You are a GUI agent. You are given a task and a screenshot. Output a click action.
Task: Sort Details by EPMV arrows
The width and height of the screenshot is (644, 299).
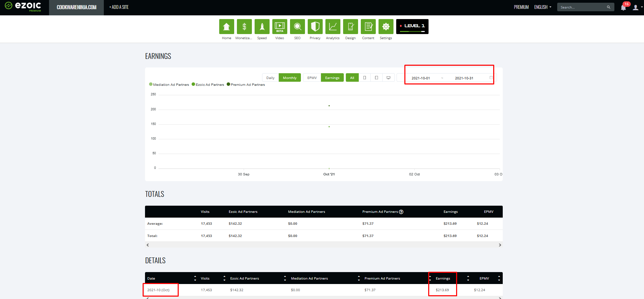(499, 278)
